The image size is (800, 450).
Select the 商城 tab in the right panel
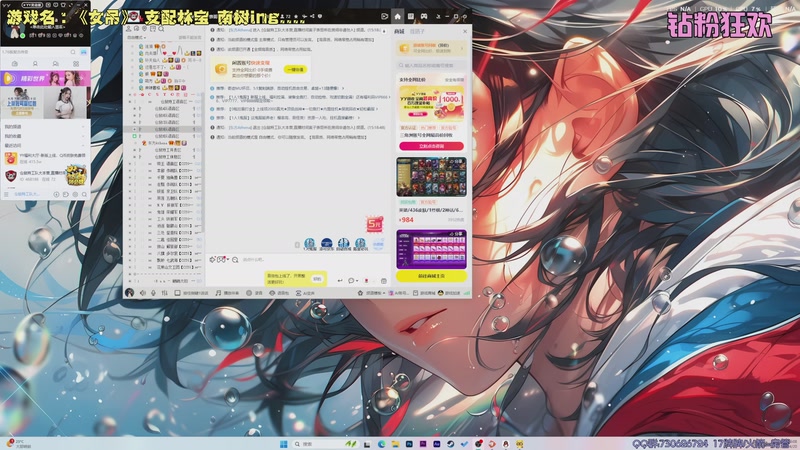coord(399,32)
